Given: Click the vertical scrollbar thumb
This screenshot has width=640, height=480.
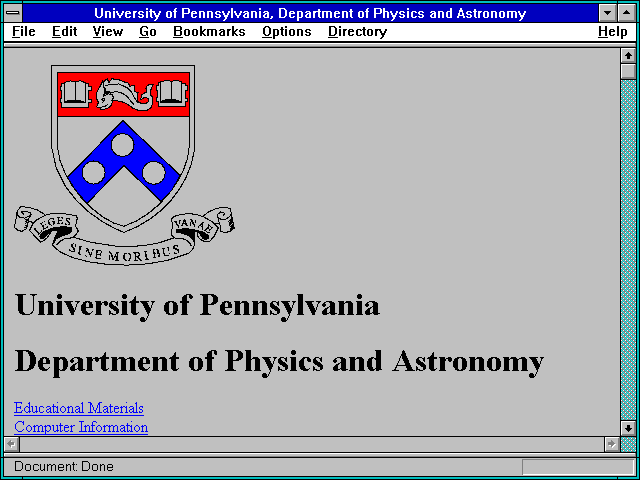Looking at the screenshot, I should coord(628,71).
